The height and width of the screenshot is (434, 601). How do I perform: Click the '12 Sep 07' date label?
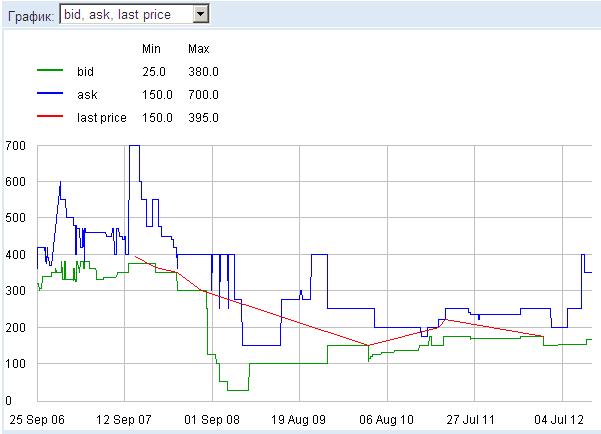pyautogui.click(x=124, y=419)
